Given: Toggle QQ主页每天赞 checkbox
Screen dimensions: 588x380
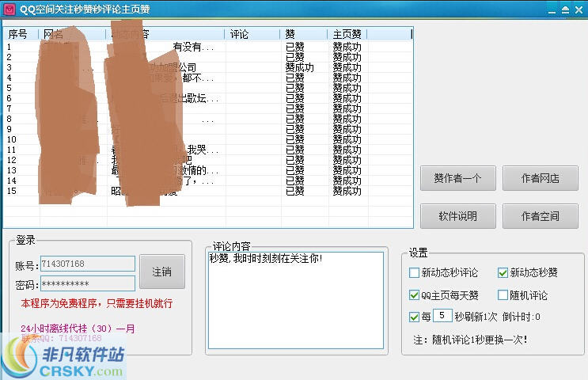Looking at the screenshot, I should [415, 295].
